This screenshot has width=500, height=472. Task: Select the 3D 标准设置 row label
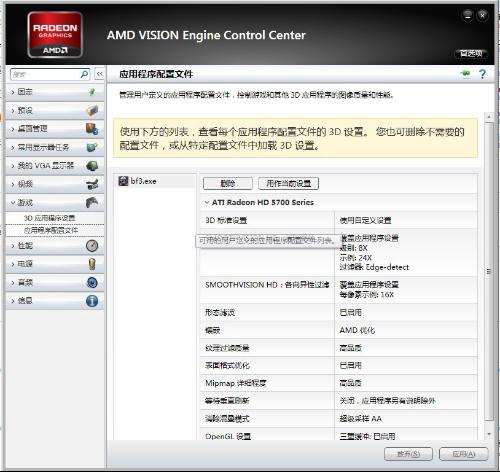coord(226,220)
